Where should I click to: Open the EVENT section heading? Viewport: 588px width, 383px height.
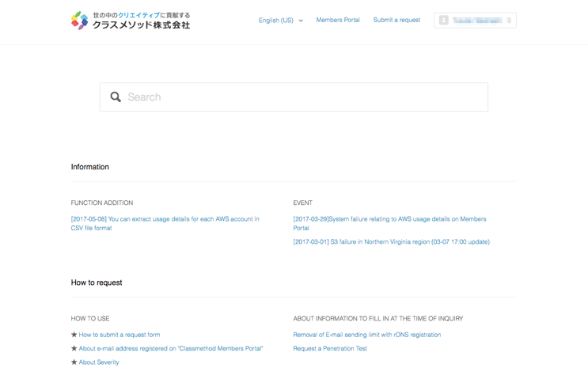[302, 203]
